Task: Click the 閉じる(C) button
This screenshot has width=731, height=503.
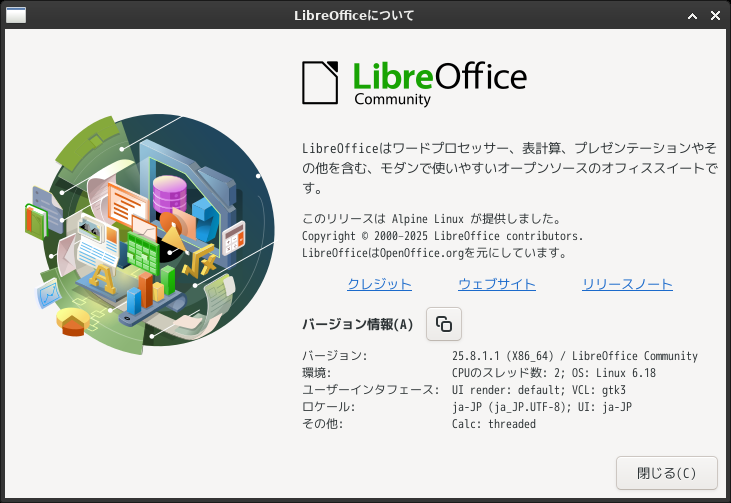Action: 667,473
